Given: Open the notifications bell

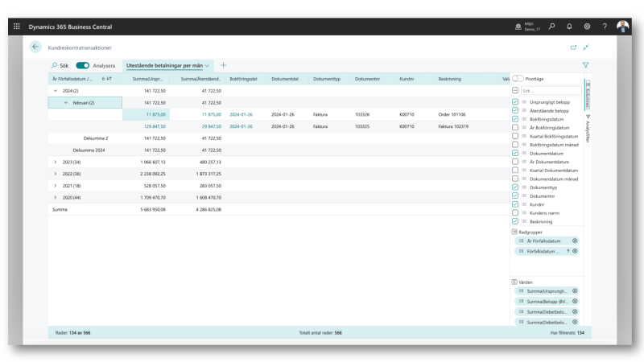Looking at the screenshot, I should 570,27.
